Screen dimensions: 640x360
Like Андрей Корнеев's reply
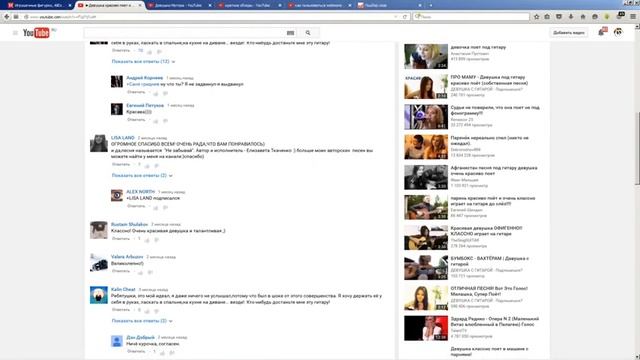click(156, 93)
